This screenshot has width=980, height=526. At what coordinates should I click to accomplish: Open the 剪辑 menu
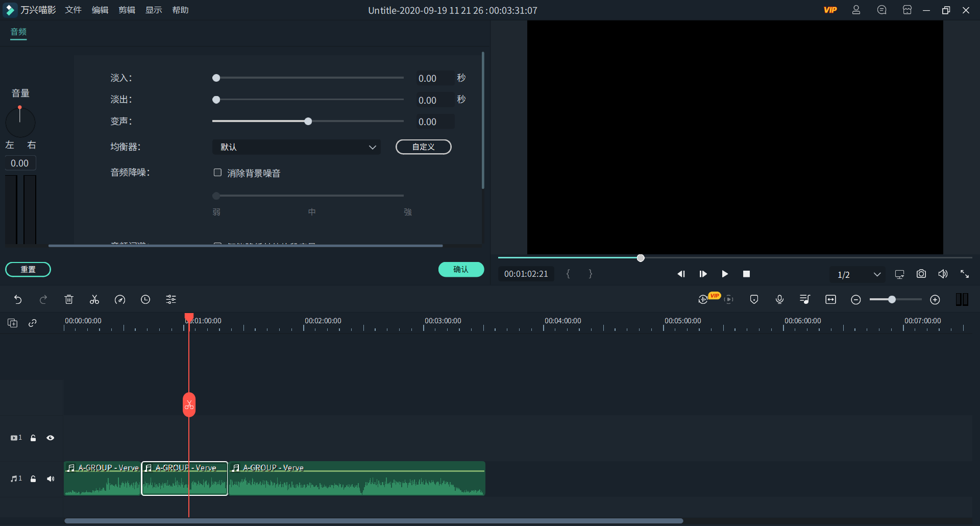tap(127, 10)
